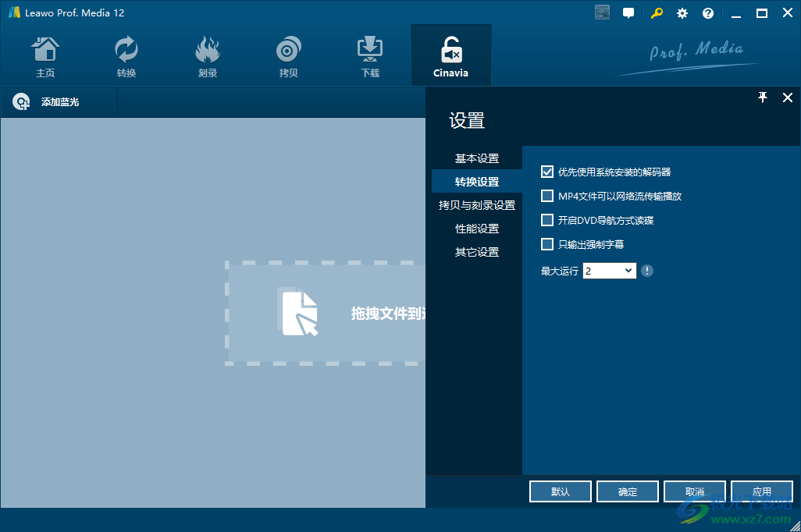This screenshot has height=532, width=801.
Task: Open help question mark icon
Action: click(x=708, y=13)
